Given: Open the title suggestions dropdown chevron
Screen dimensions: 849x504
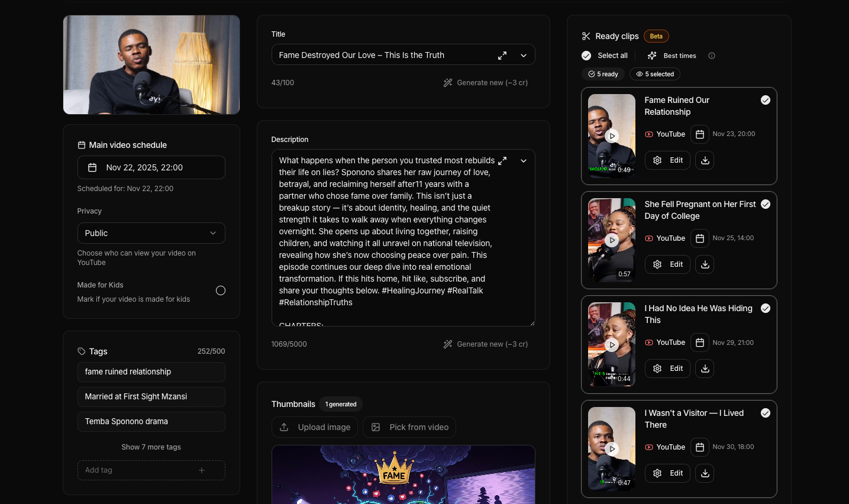Looking at the screenshot, I should click(x=524, y=55).
